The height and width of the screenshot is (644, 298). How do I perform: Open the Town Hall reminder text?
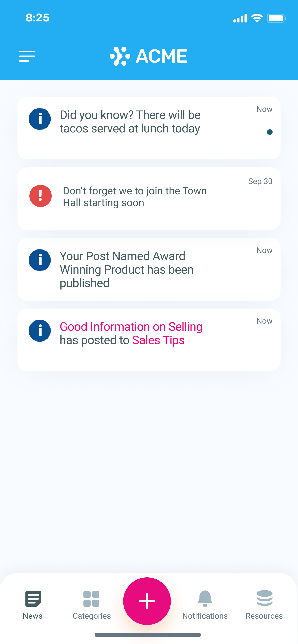click(135, 197)
